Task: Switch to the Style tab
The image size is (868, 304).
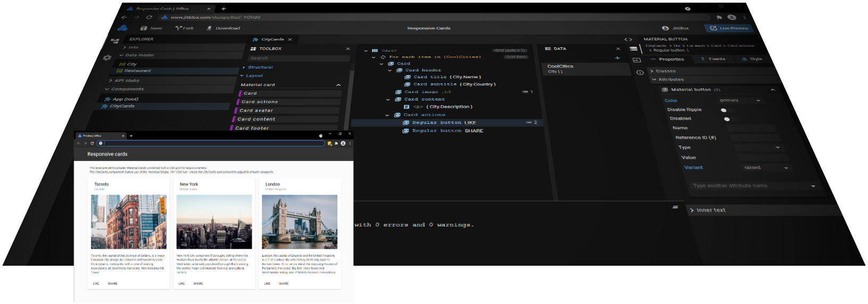Action: tap(752, 59)
